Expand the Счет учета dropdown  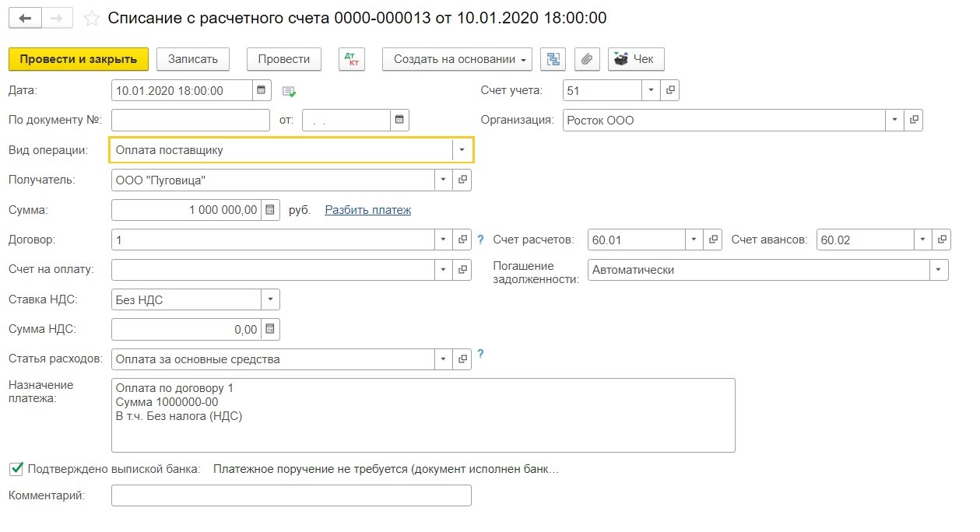tap(652, 90)
